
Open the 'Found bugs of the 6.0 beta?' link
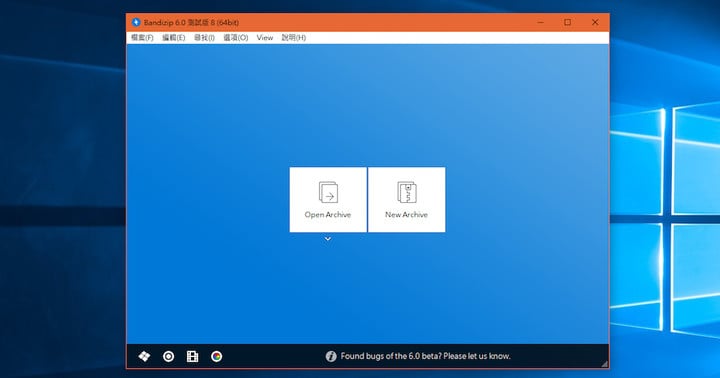click(426, 356)
